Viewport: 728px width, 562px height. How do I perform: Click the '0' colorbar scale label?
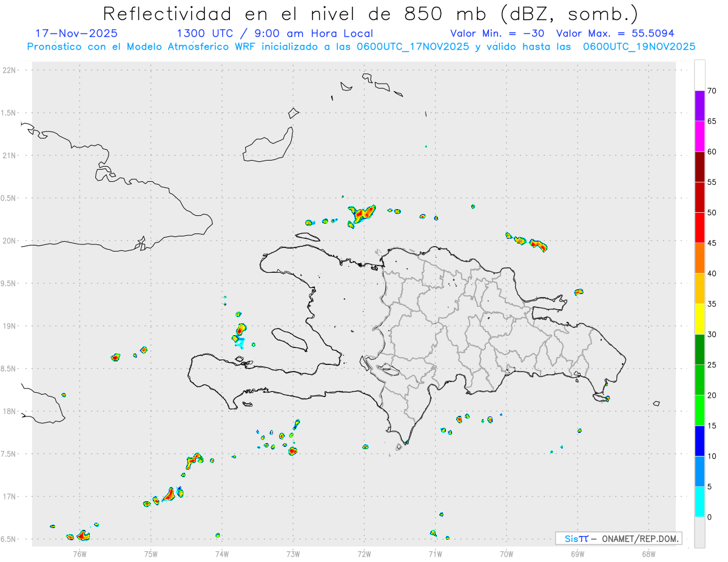(x=709, y=517)
